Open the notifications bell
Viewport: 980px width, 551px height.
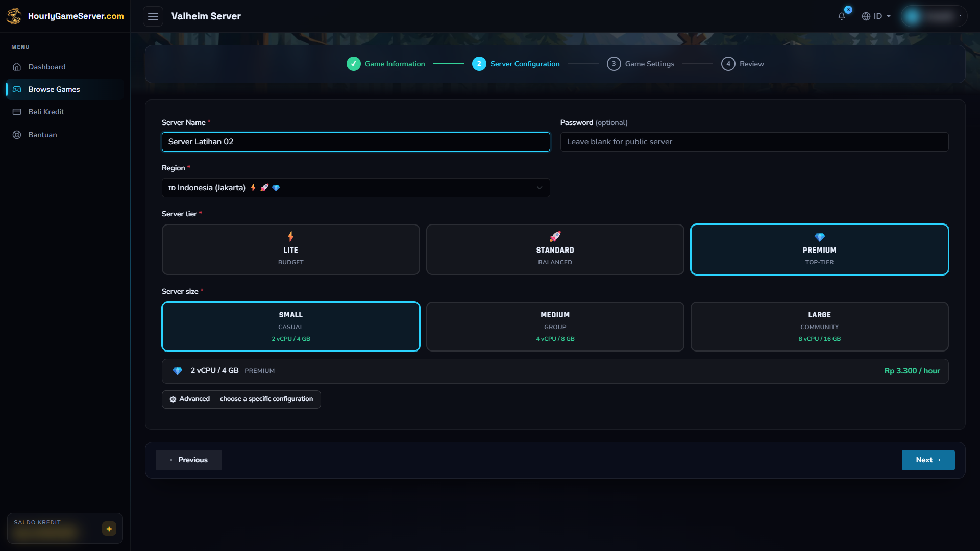[842, 16]
